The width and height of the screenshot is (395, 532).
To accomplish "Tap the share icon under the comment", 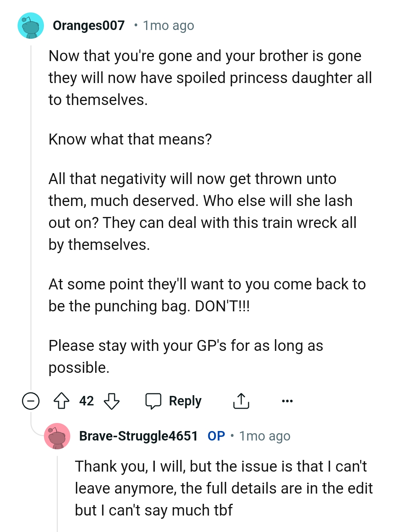I will tap(241, 401).
